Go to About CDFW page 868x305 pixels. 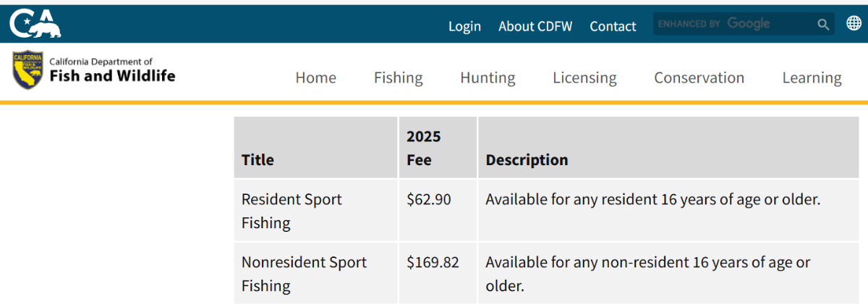click(x=535, y=26)
